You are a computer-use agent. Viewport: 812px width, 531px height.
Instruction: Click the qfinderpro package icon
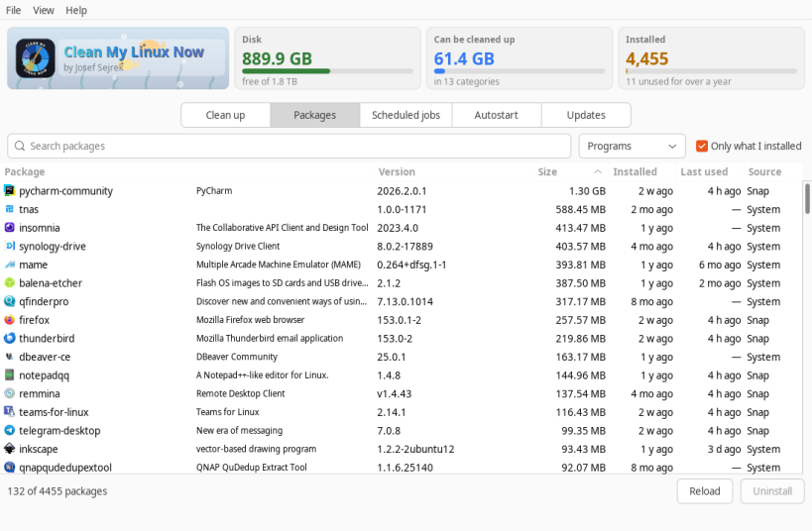coord(9,301)
